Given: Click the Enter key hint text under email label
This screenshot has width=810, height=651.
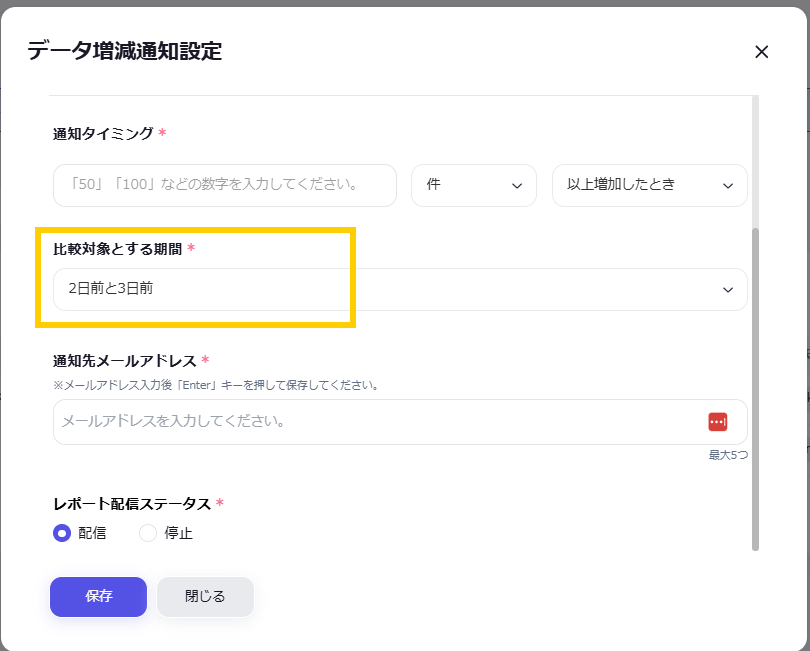Looking at the screenshot, I should [x=215, y=385].
